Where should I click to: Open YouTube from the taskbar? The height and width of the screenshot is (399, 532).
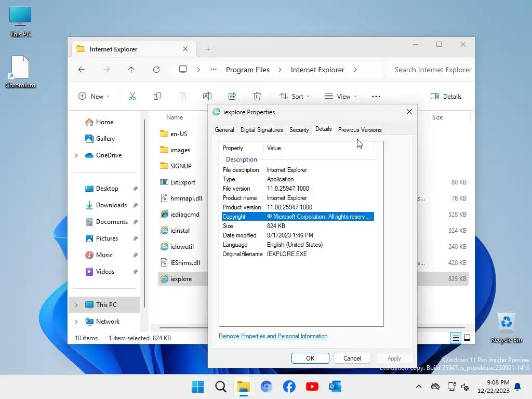coord(312,387)
